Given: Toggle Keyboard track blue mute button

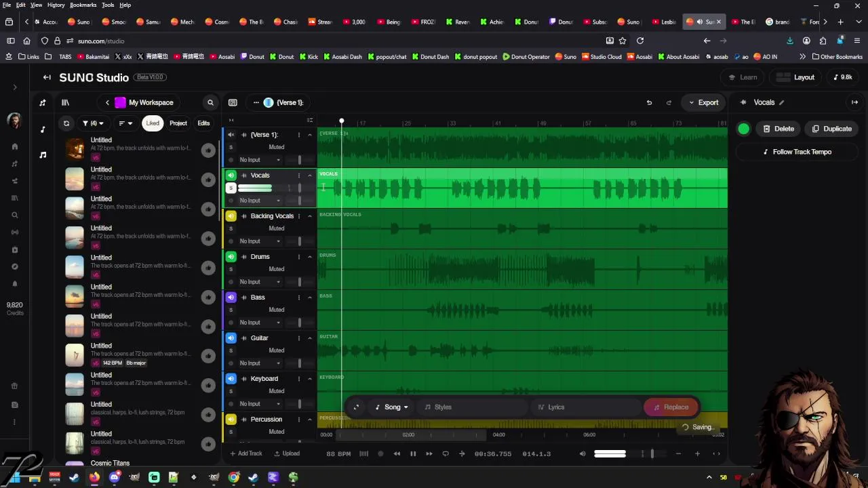Looking at the screenshot, I should (x=231, y=379).
